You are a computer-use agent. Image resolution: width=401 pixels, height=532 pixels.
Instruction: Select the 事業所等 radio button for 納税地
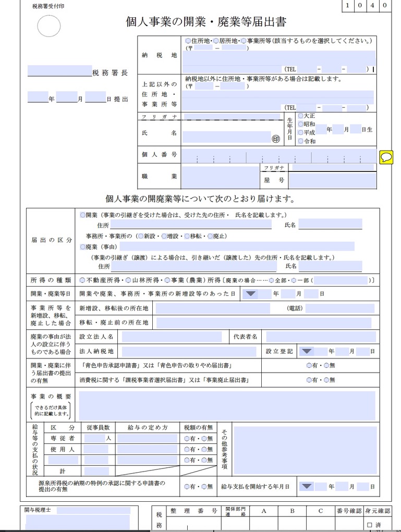click(244, 41)
